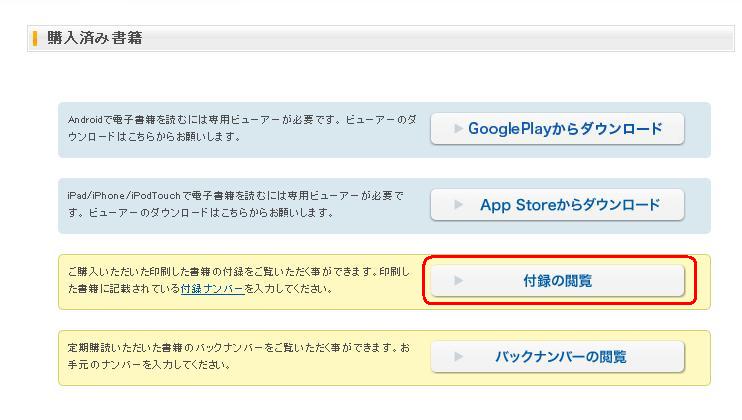Image resolution: width=742 pixels, height=420 pixels.
Task: Click the 購入済み書籍 heading text
Action: point(95,38)
